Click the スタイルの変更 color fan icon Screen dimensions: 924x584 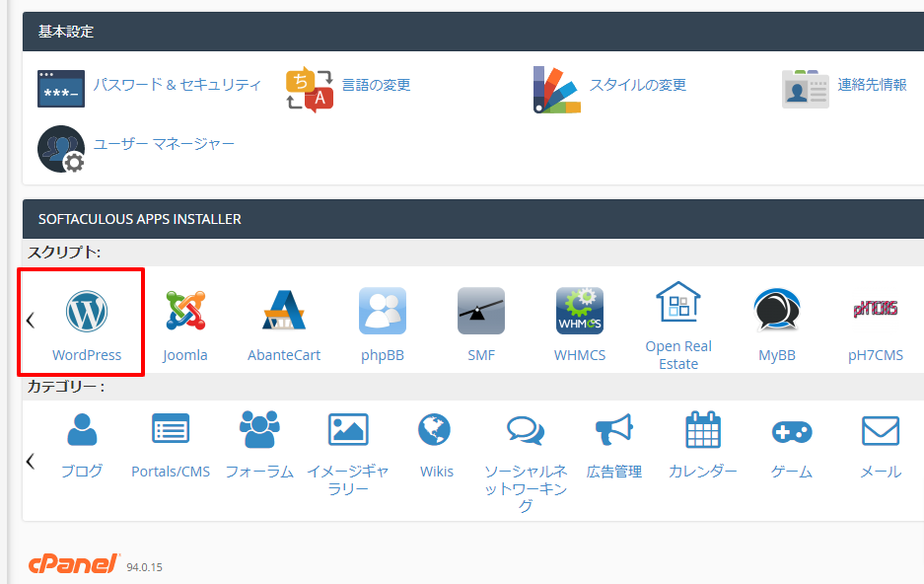click(557, 90)
